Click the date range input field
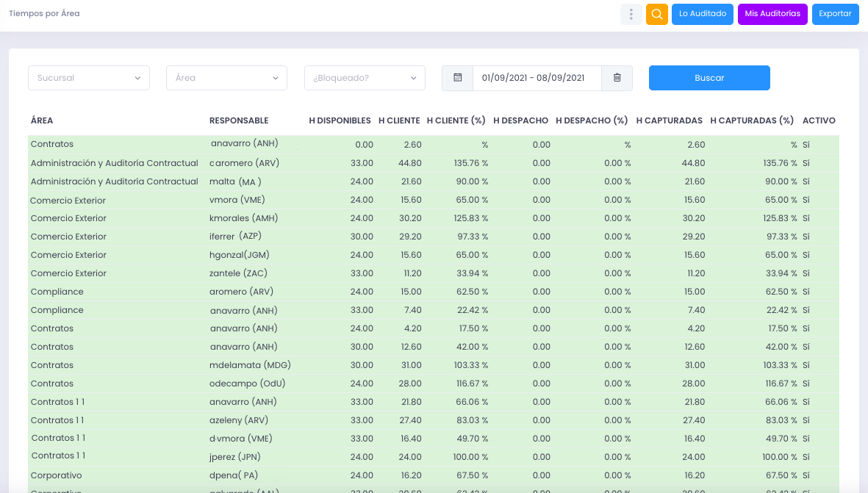The height and width of the screenshot is (493, 868). click(x=537, y=78)
